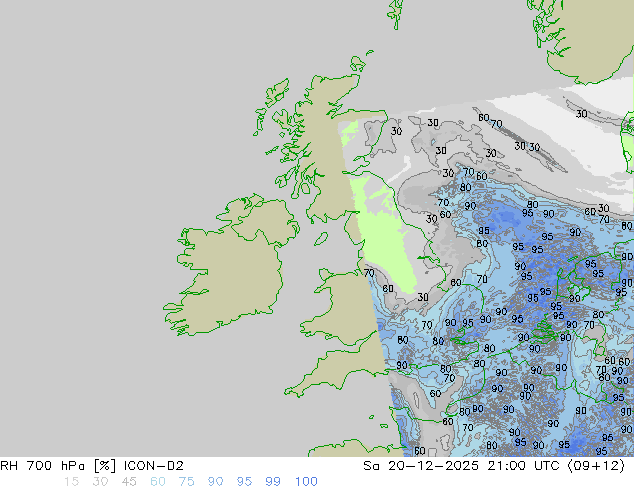Click the date '20-12-2025'

pos(433,466)
